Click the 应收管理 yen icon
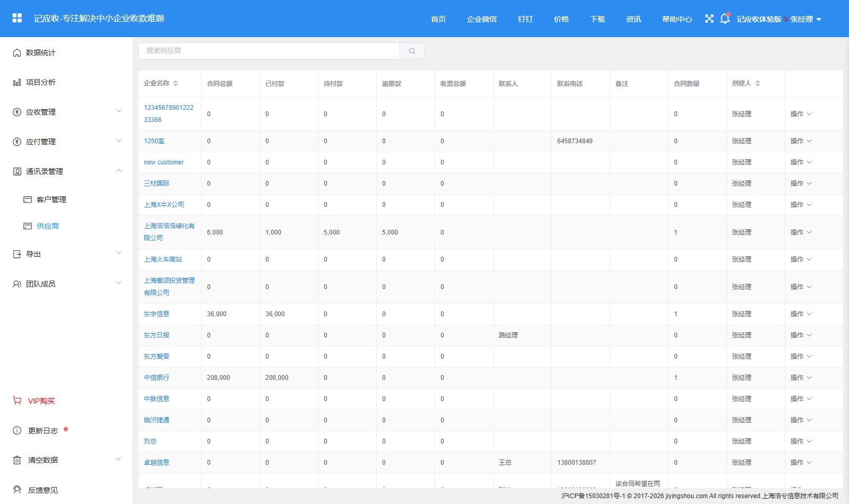This screenshot has width=849, height=504. click(17, 112)
